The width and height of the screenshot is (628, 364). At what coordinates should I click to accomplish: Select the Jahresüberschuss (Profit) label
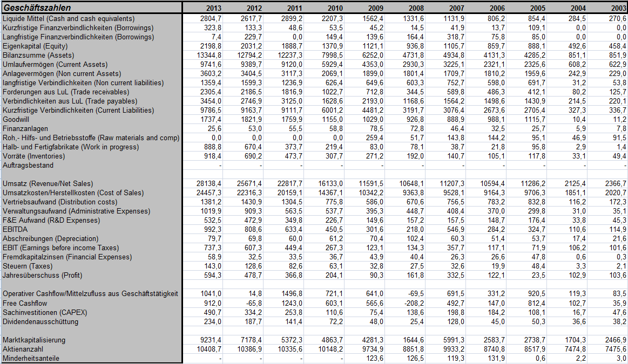tap(43, 276)
